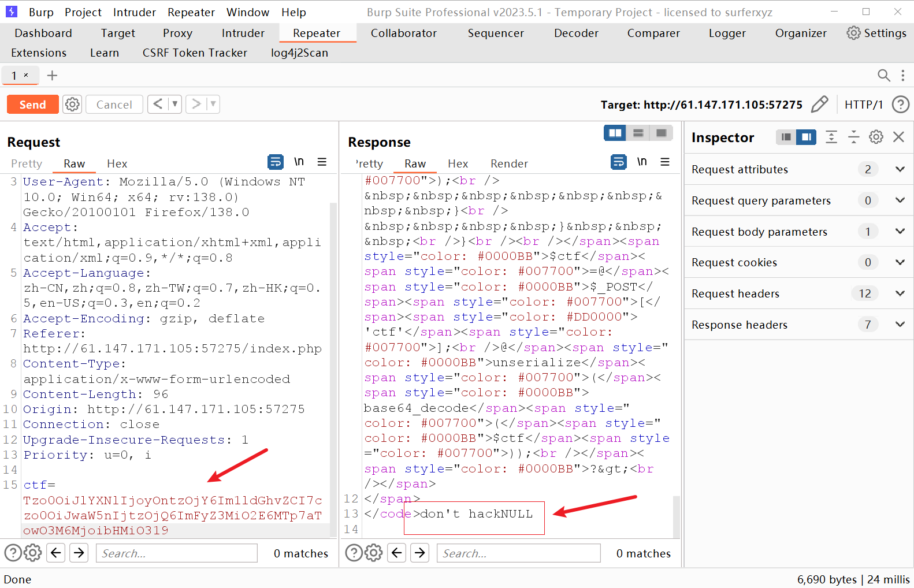Viewport: 914px width, 588px height.
Task: Open Request search settings gear
Action: (x=33, y=553)
